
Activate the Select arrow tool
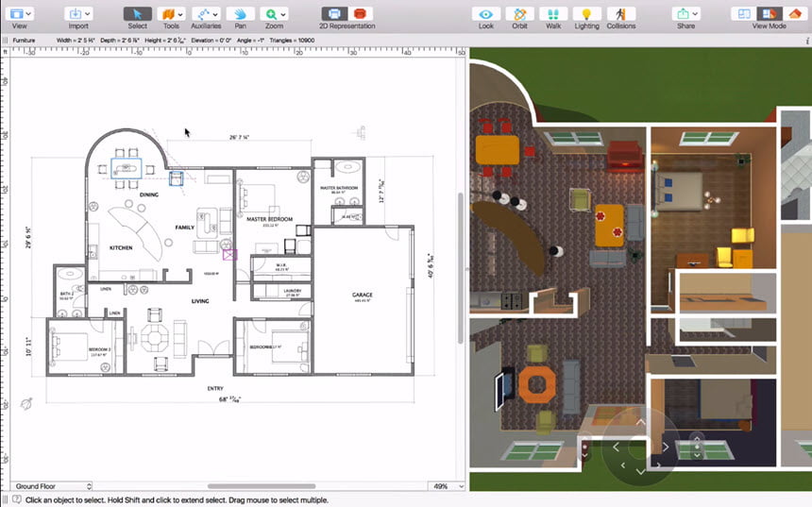tap(137, 14)
